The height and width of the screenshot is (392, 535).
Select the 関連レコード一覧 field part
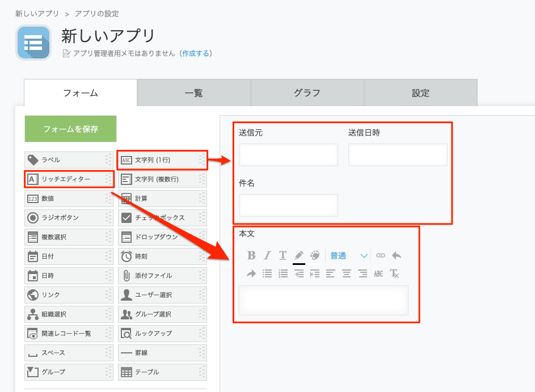click(69, 334)
